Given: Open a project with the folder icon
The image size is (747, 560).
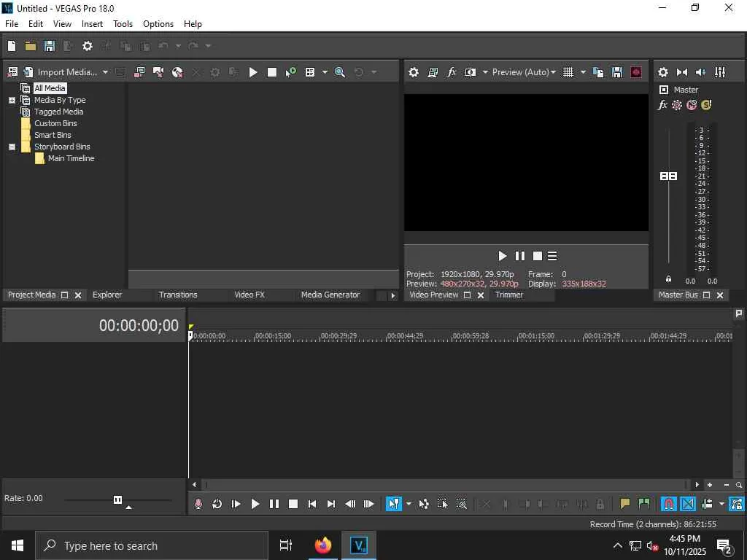Looking at the screenshot, I should click(31, 46).
